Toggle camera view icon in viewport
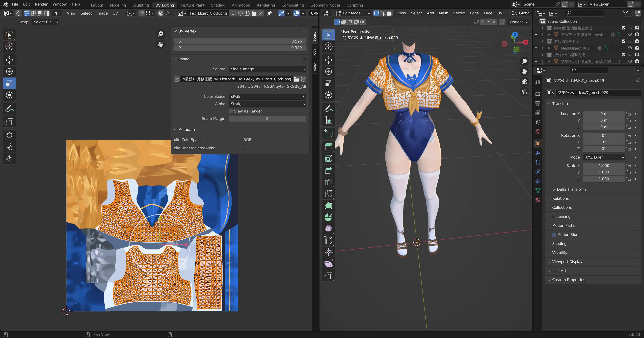 coord(524,82)
